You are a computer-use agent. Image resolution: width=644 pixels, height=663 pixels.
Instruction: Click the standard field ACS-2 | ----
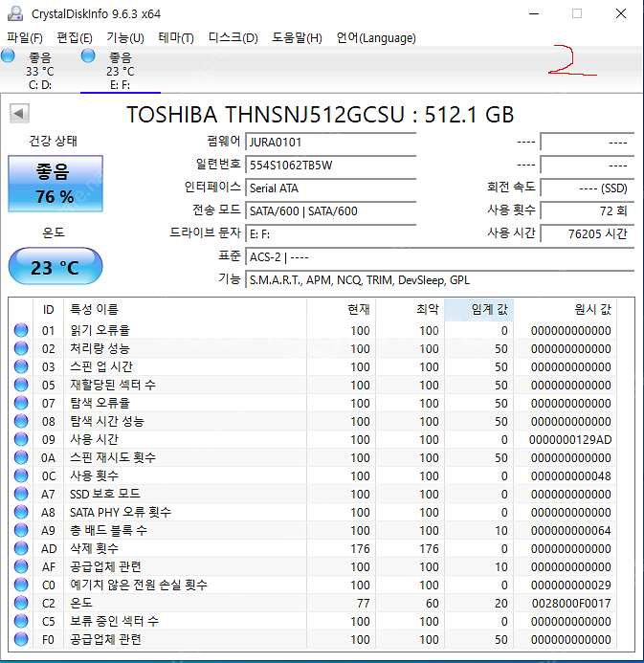(440, 256)
